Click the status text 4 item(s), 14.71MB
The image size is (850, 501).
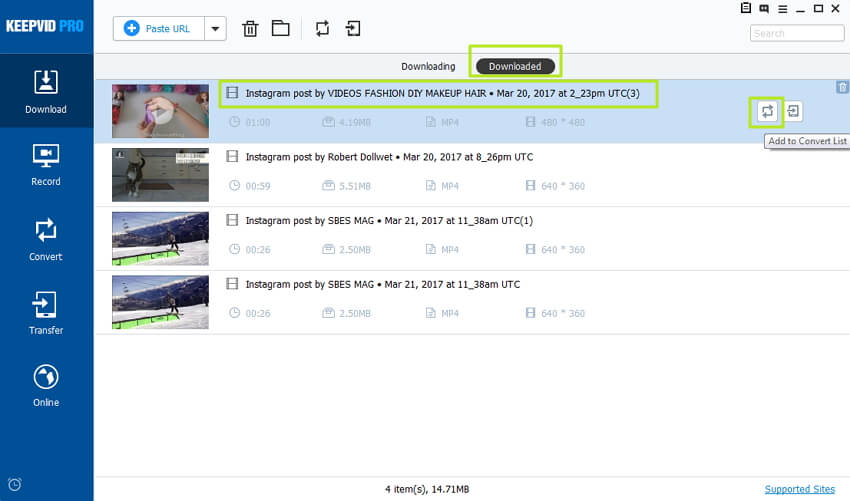tap(427, 489)
